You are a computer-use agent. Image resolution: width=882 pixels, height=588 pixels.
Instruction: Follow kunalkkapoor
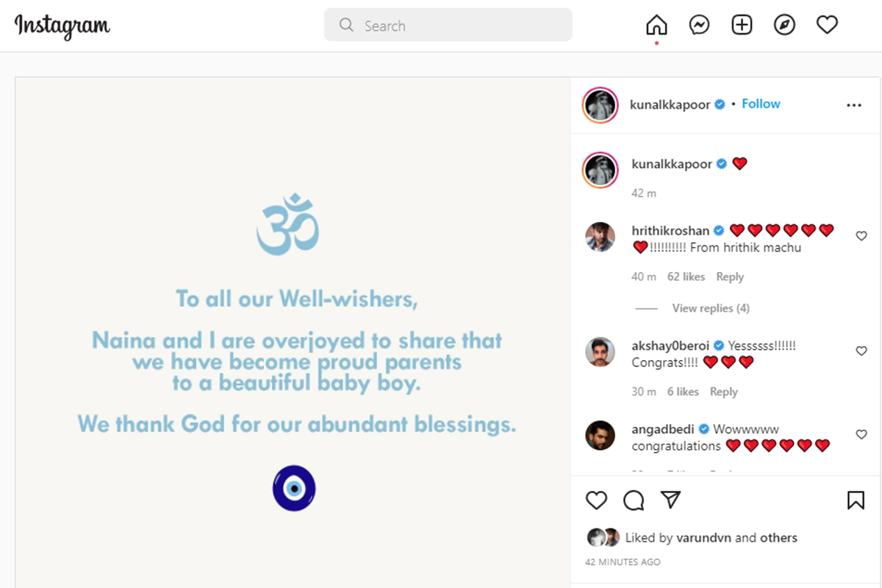(761, 104)
